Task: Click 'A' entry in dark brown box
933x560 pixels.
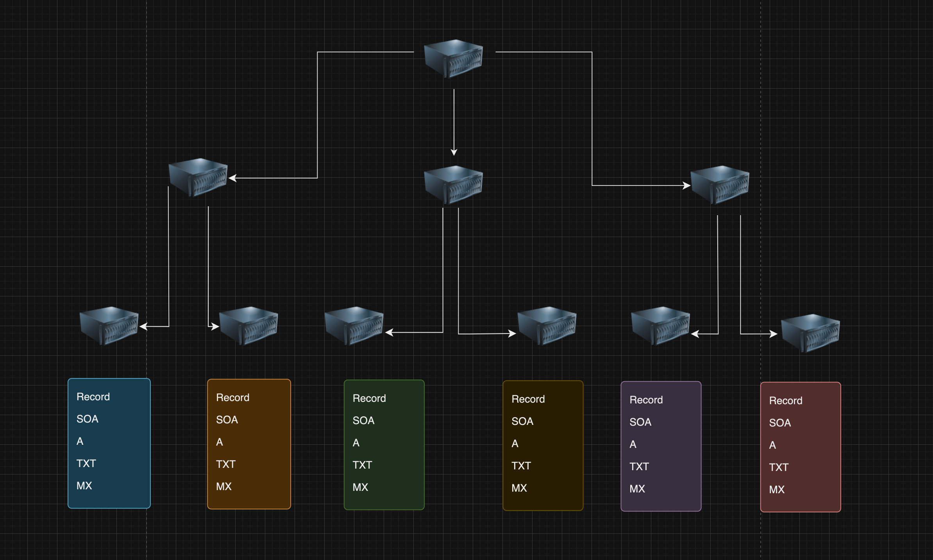Action: (515, 444)
